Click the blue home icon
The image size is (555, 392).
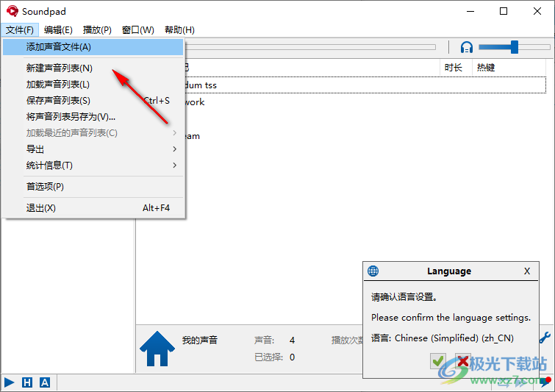pos(157,348)
